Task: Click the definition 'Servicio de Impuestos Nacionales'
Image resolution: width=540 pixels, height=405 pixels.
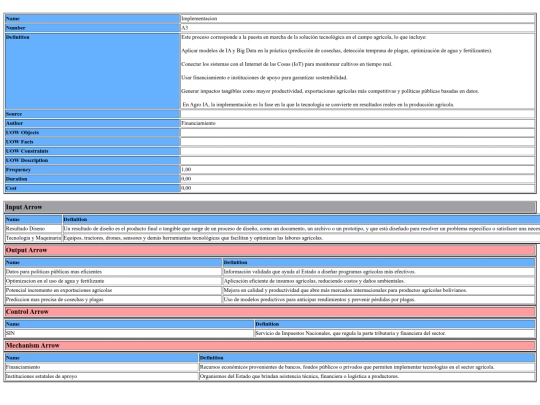Action: [x=395, y=333]
